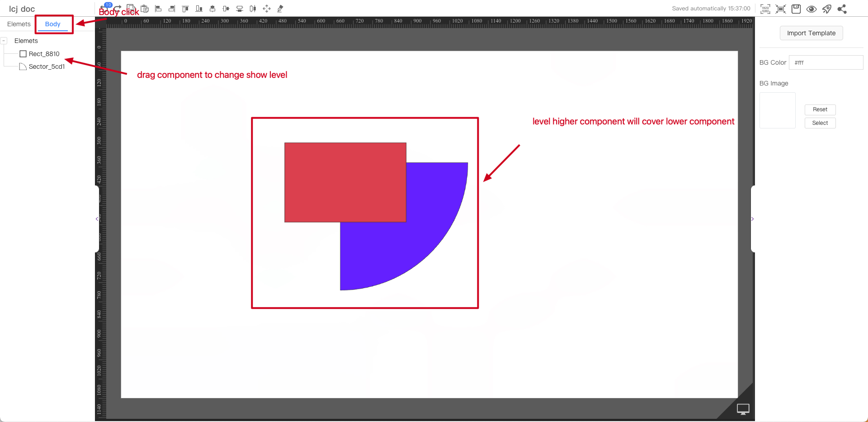Switch to the Body tab
Screen dimensions: 868x422
53,24
